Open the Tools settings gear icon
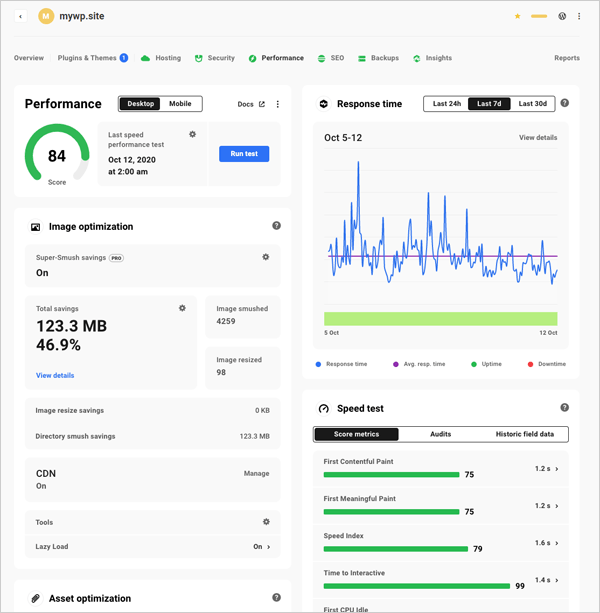 point(266,521)
